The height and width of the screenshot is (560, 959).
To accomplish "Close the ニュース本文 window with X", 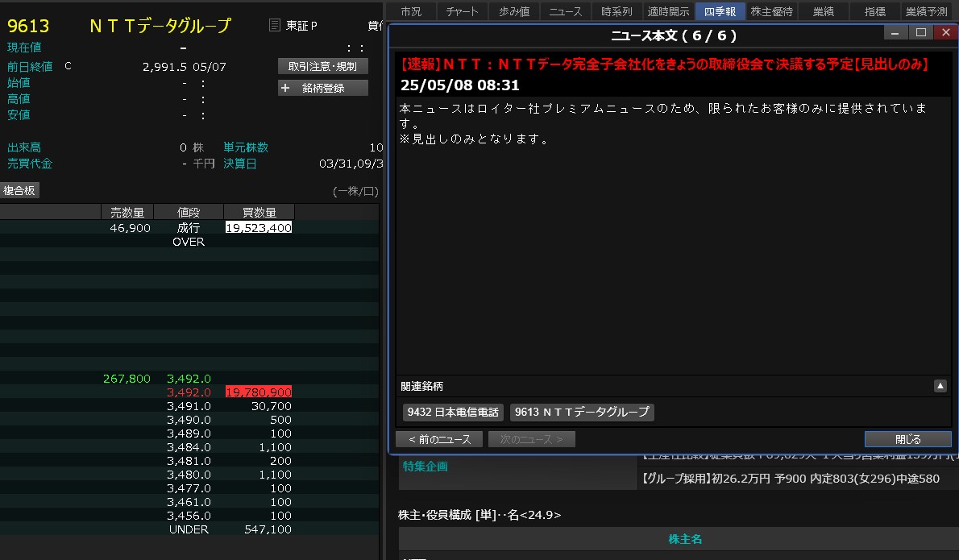I will [945, 32].
